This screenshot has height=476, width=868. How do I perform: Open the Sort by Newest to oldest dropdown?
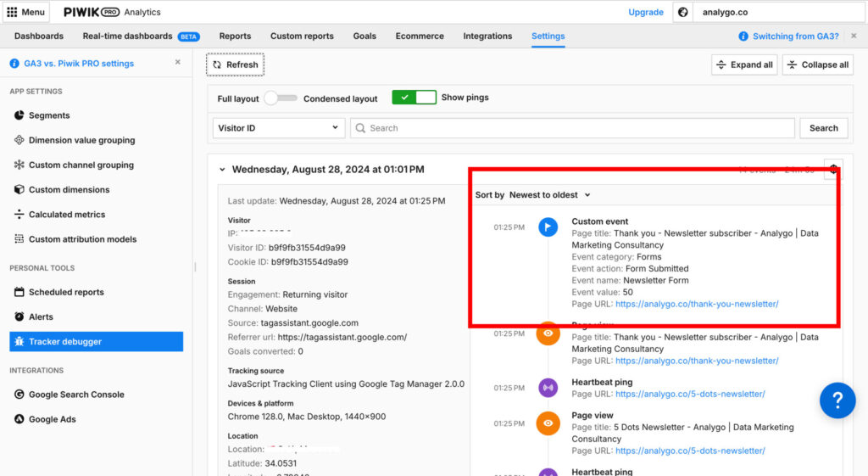tap(550, 195)
